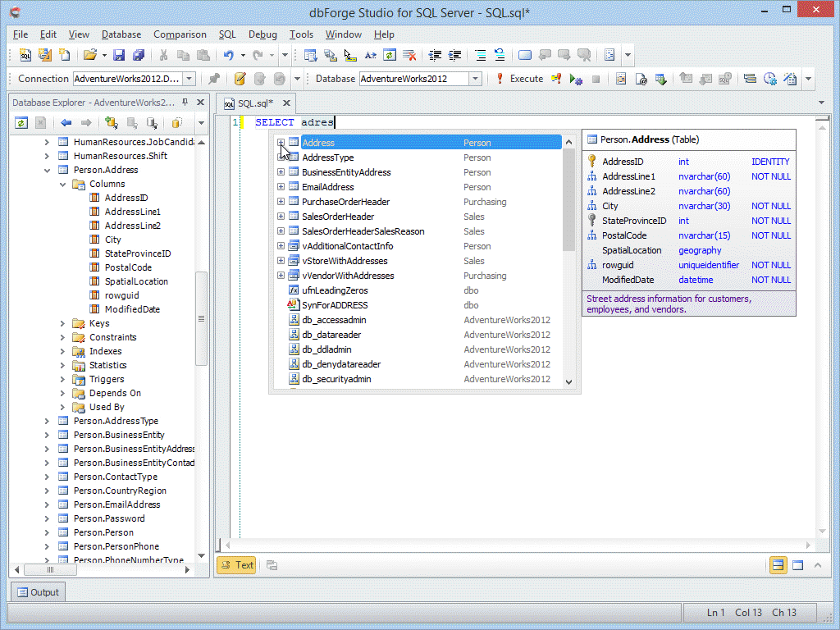
Task: Click the Undo arrow icon
Action: [229, 55]
